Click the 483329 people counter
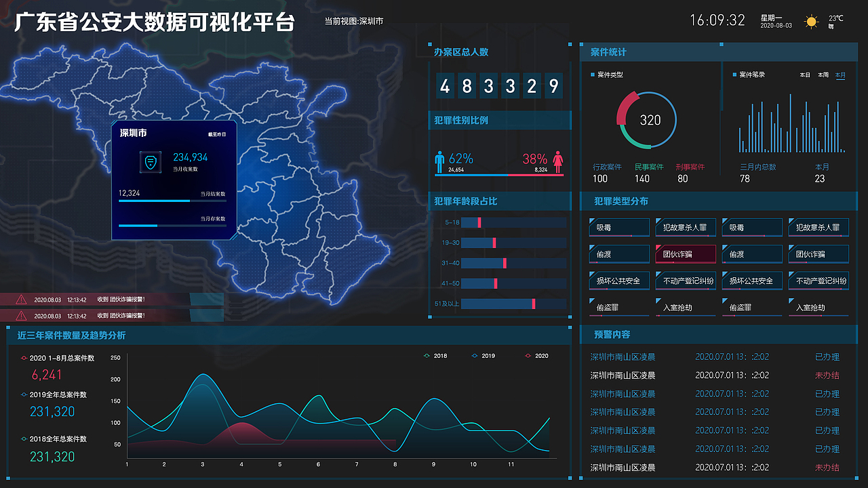Screen dimensions: 868x488 499,86
